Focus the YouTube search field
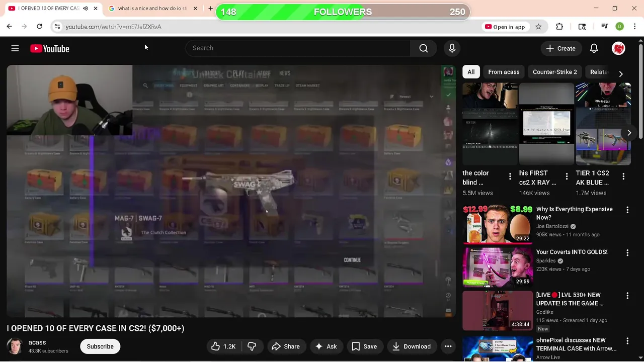Viewport: 644px width, 362px height. click(x=298, y=48)
